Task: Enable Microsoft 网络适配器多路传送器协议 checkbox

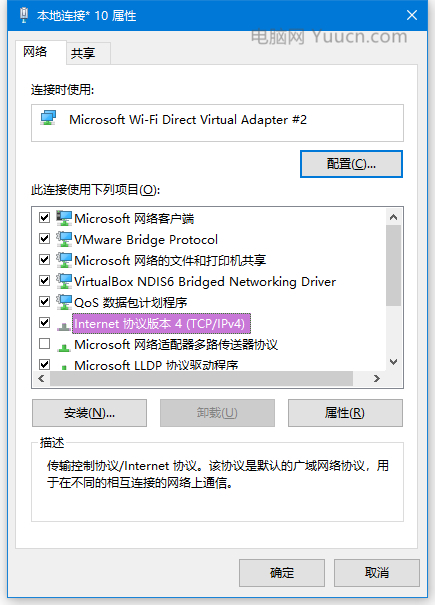Action: coord(45,343)
